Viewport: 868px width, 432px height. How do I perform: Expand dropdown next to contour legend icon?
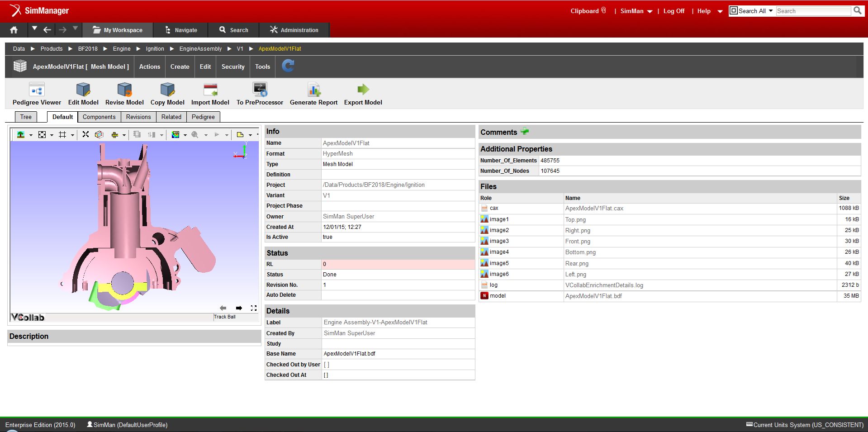[185, 135]
